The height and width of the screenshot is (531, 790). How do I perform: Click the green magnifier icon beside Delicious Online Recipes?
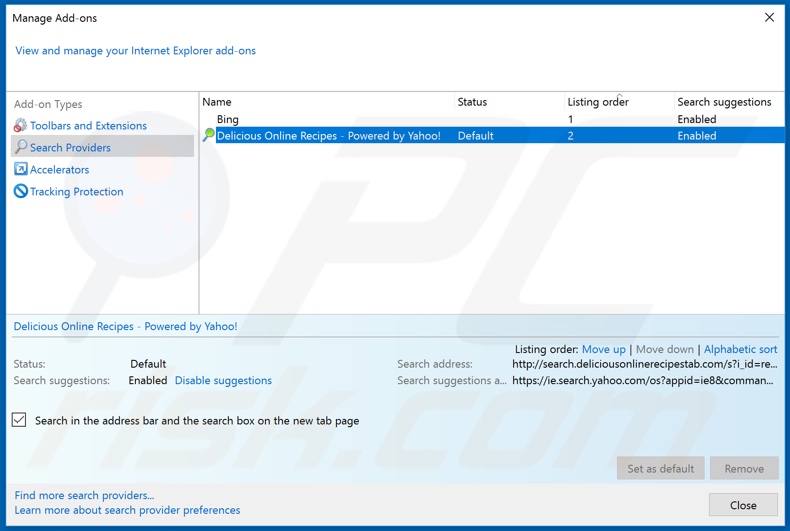[209, 135]
